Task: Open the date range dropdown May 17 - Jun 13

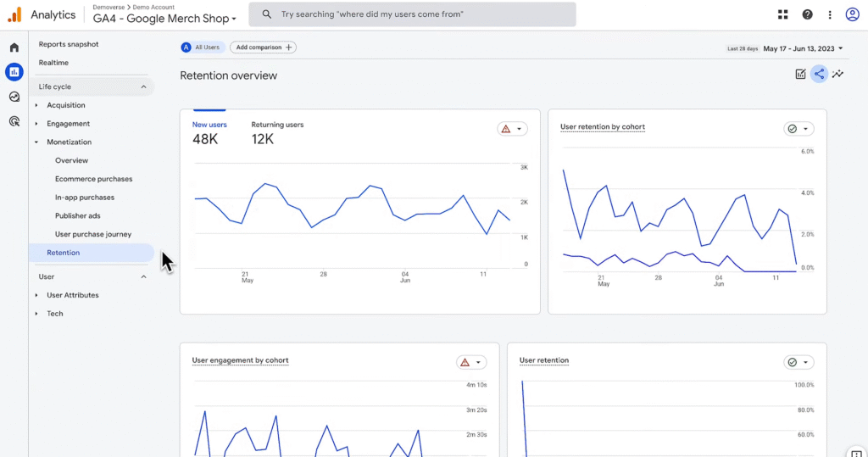Action: point(803,48)
